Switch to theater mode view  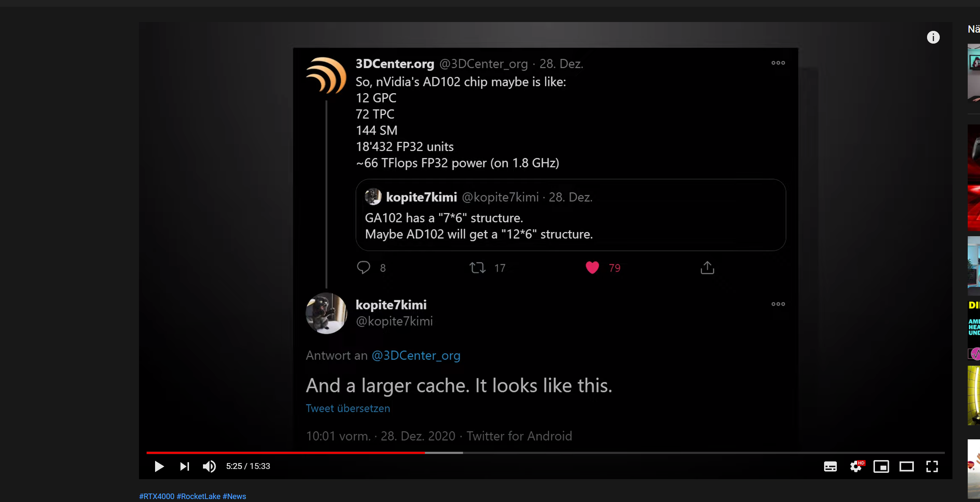906,466
